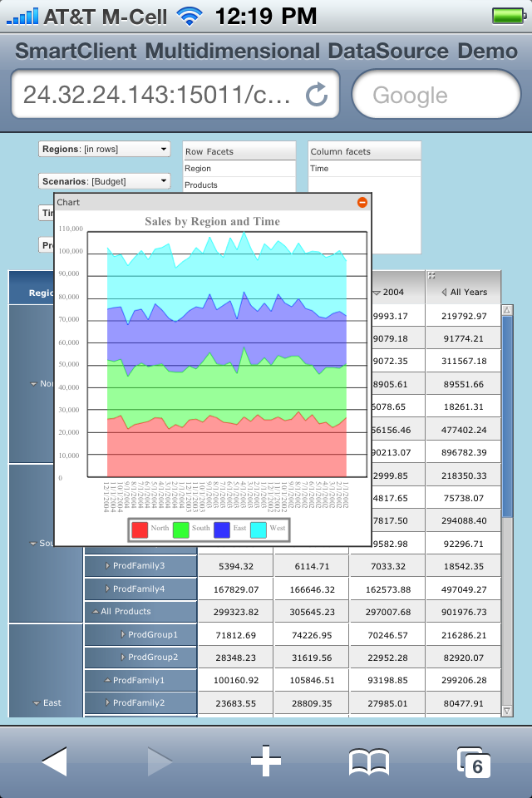Open the bookmarks book icon
Image resolution: width=532 pixels, height=798 pixels.
tap(369, 762)
